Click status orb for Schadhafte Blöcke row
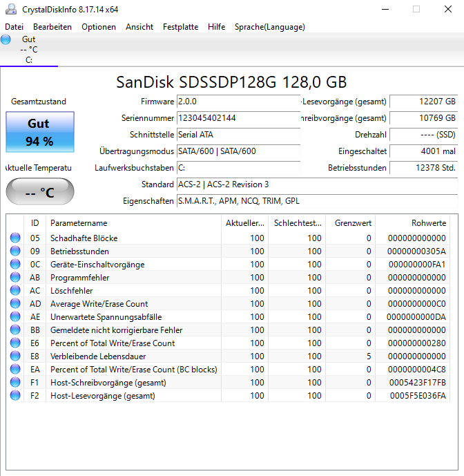 [15, 238]
